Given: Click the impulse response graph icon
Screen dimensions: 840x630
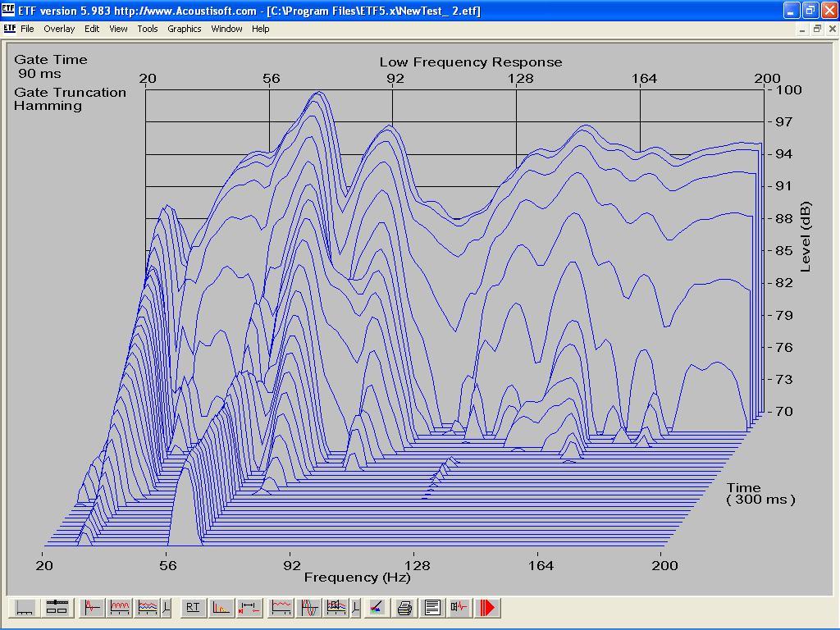Looking at the screenshot, I should point(92,608).
